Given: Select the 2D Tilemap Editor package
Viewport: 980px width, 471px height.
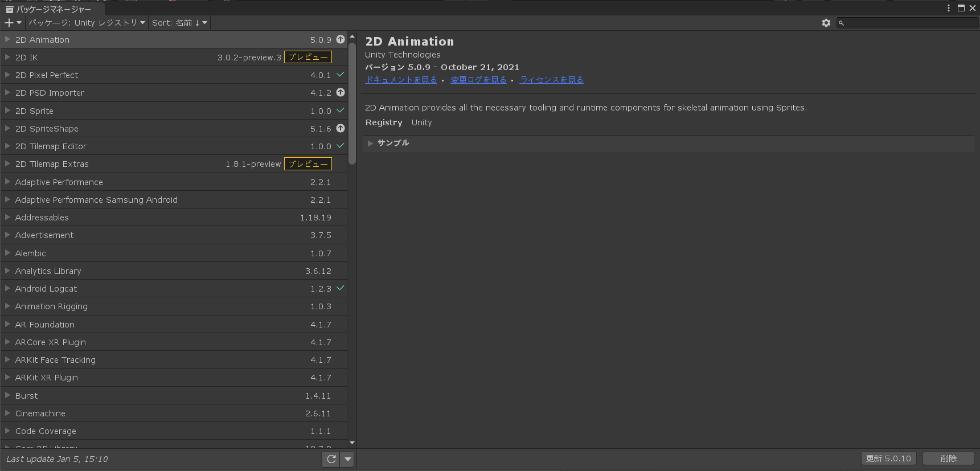Looking at the screenshot, I should coord(174,146).
